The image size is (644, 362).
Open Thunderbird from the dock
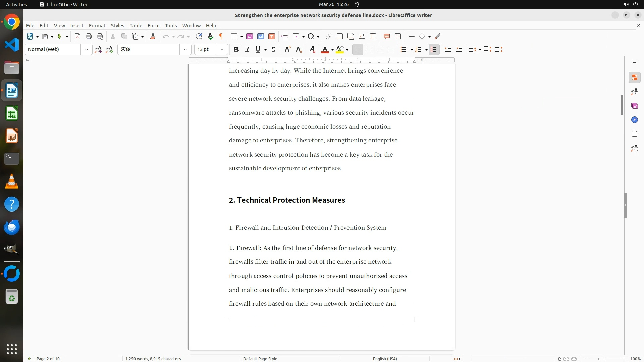(x=12, y=227)
